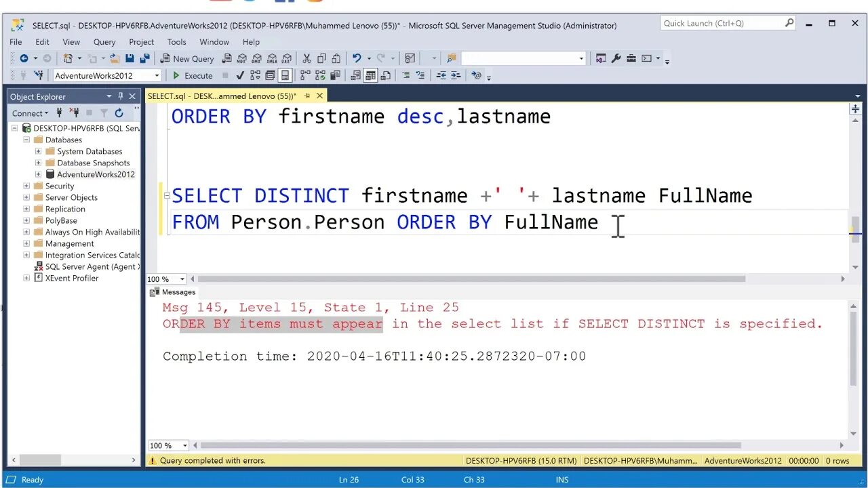This screenshot has width=868, height=488.
Task: Toggle Include Live Query Statistics
Action: coord(320,75)
